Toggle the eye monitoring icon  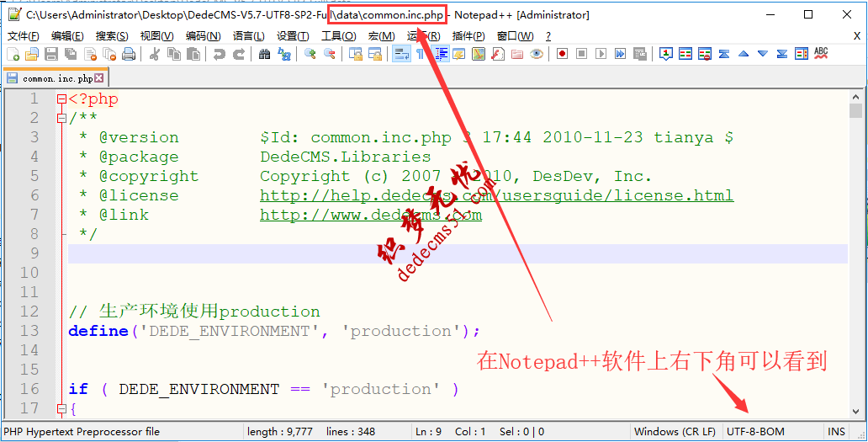[x=537, y=54]
